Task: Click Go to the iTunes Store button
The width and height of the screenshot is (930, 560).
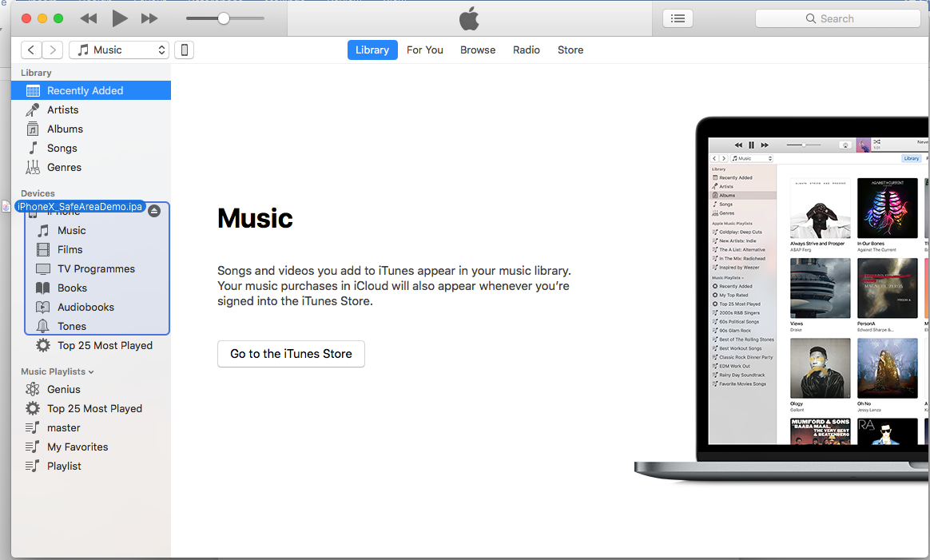Action: pos(291,354)
